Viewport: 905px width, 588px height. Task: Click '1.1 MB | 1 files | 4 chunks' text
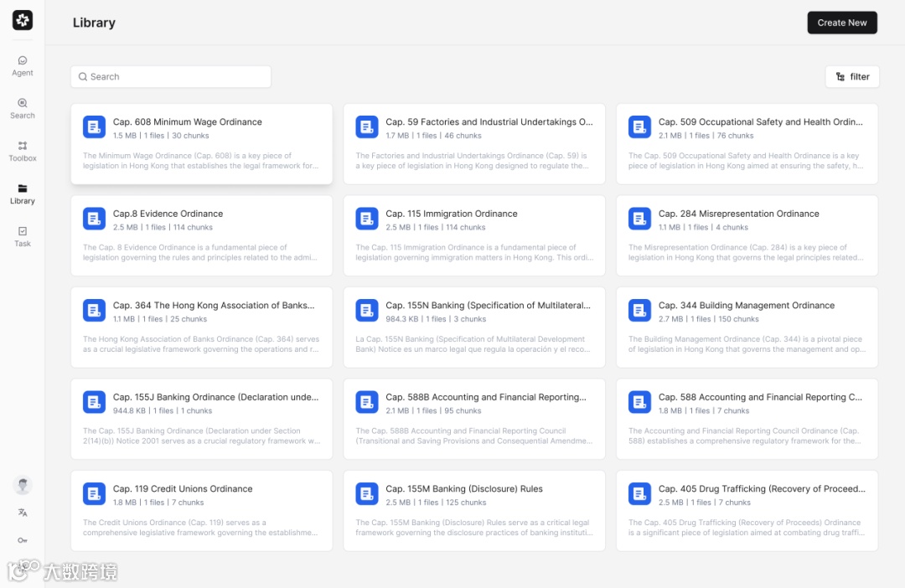point(703,227)
